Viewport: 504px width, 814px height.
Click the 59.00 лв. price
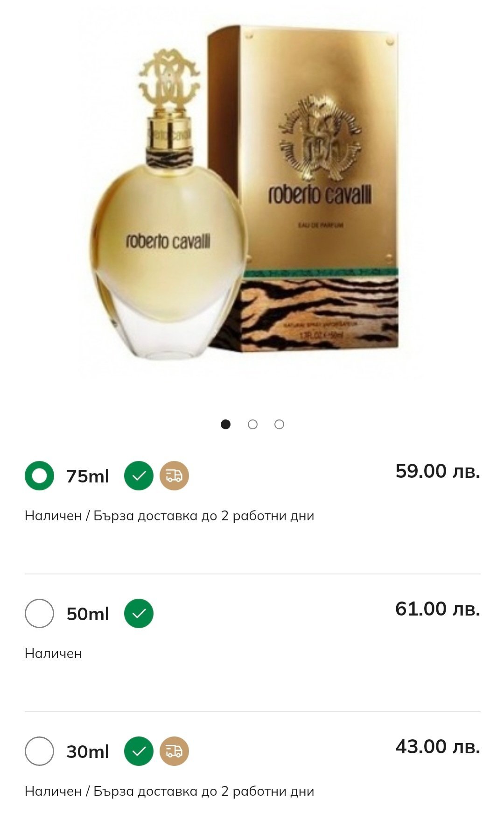pyautogui.click(x=437, y=471)
